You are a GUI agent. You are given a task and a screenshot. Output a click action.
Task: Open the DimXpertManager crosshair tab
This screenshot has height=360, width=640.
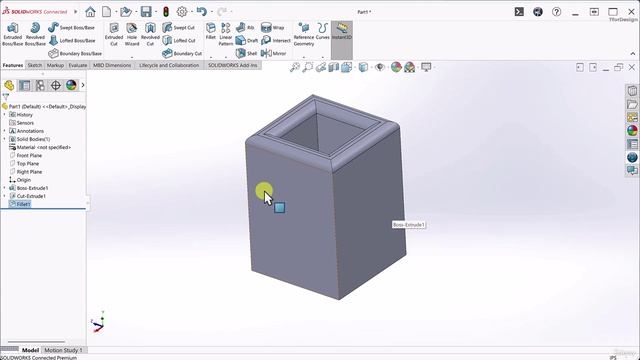pyautogui.click(x=56, y=85)
